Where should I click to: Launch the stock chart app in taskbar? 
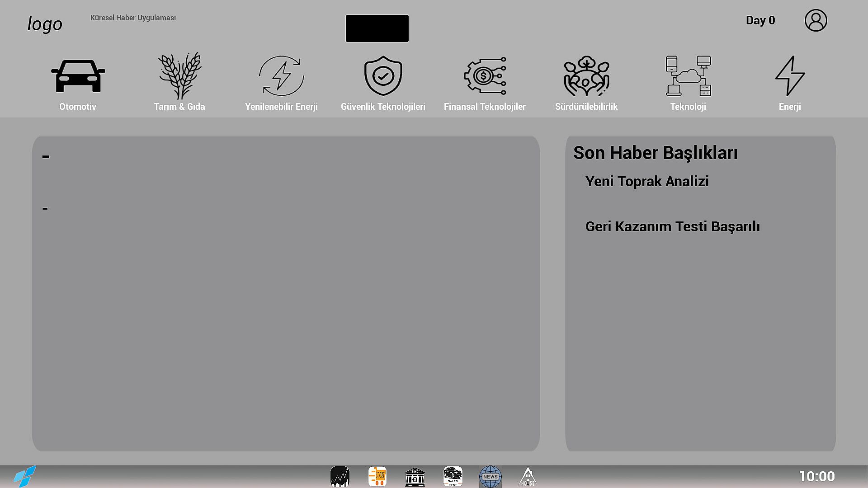[340, 477]
